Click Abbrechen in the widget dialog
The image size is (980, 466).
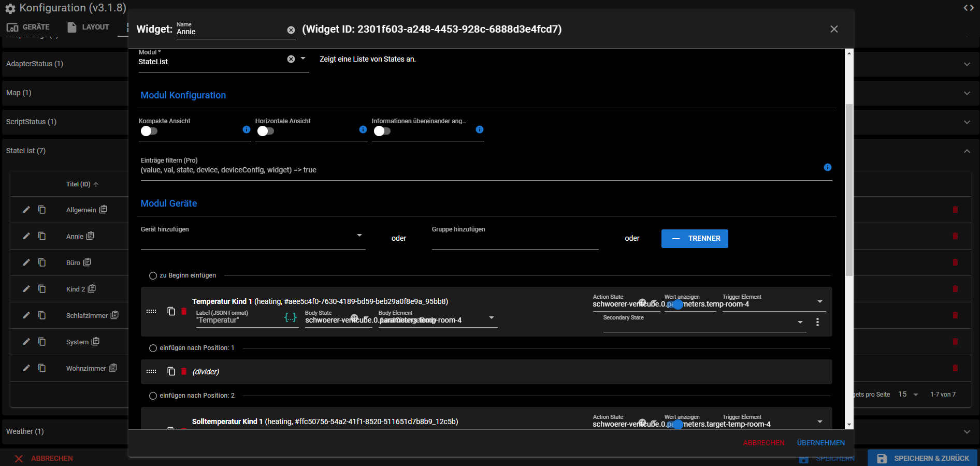(763, 443)
